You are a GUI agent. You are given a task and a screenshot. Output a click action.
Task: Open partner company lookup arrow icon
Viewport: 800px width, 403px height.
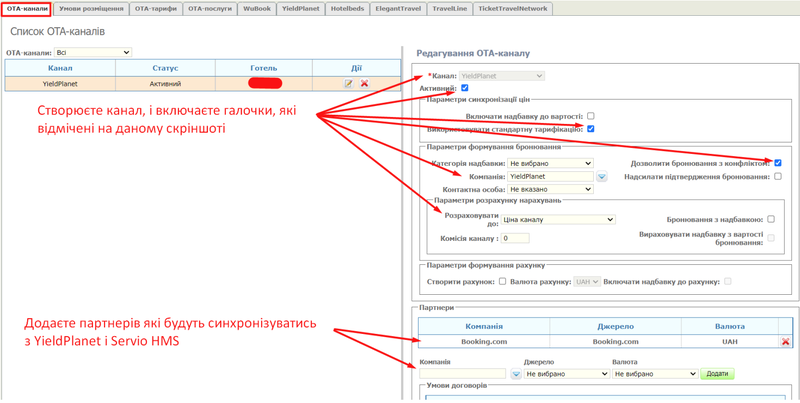tap(516, 374)
